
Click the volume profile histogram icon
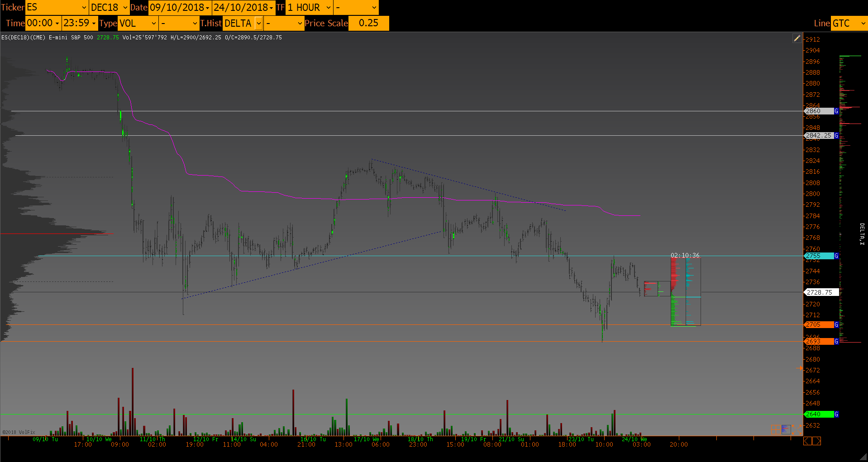click(785, 429)
